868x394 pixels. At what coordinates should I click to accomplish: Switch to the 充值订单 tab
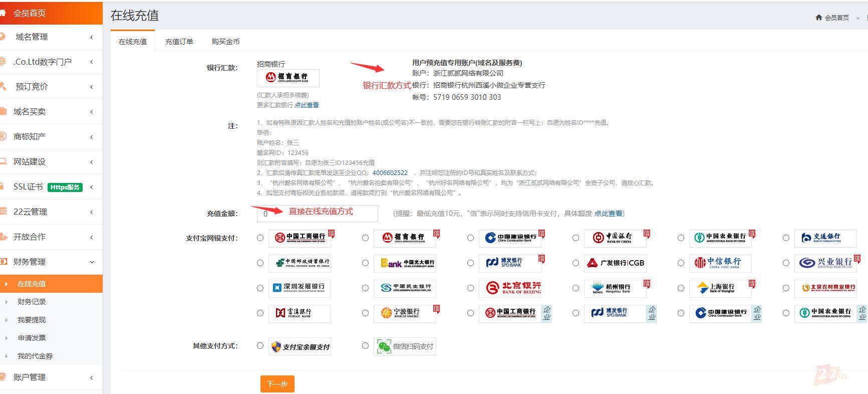point(179,42)
